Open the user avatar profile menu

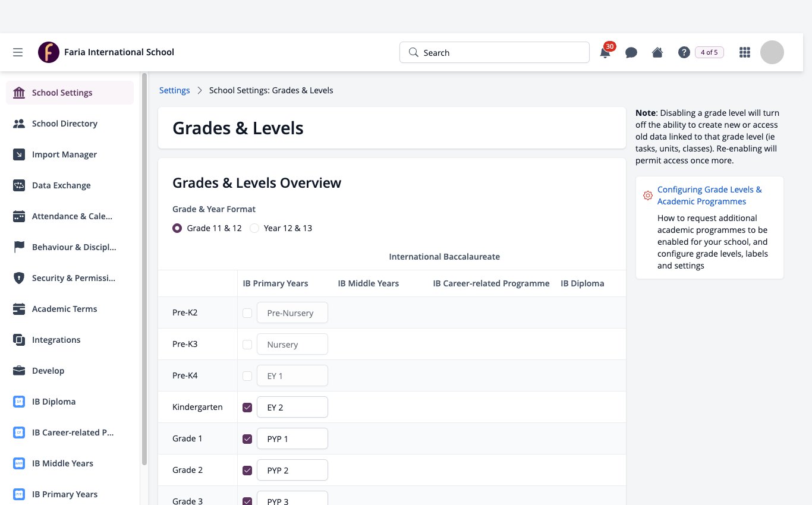[x=772, y=52]
